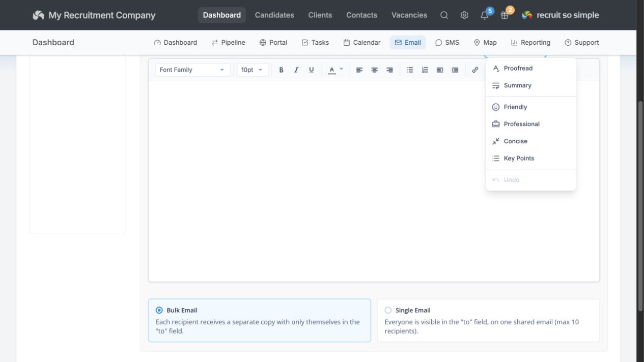Open Dashboard in the sub navigation
Image resolution: width=644 pixels, height=362 pixels.
pos(176,43)
